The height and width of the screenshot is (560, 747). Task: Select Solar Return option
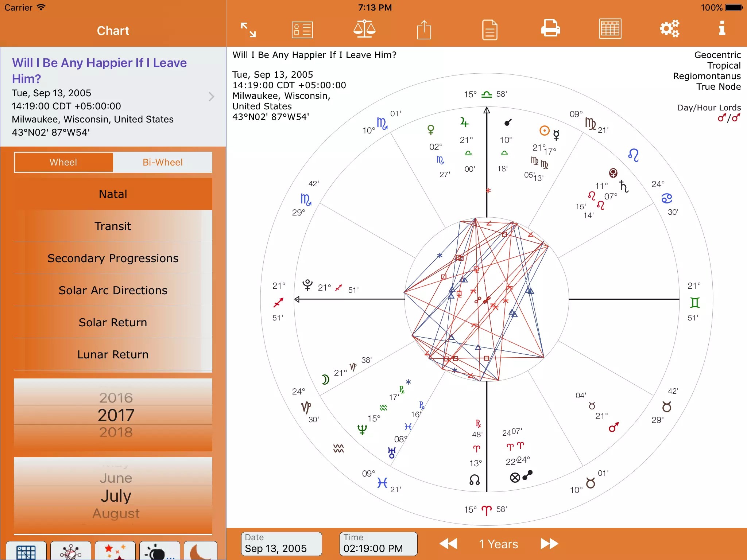click(113, 322)
